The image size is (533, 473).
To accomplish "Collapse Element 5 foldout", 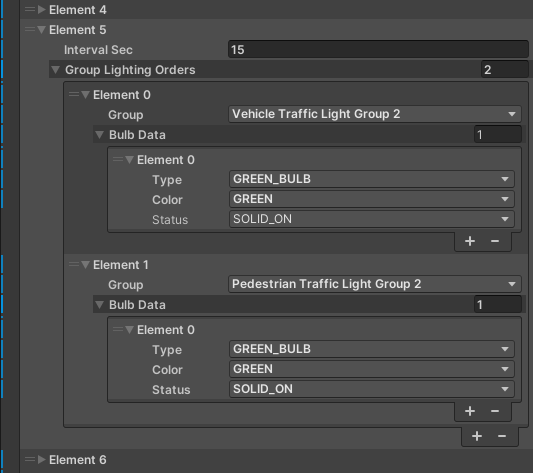I will tap(42, 30).
